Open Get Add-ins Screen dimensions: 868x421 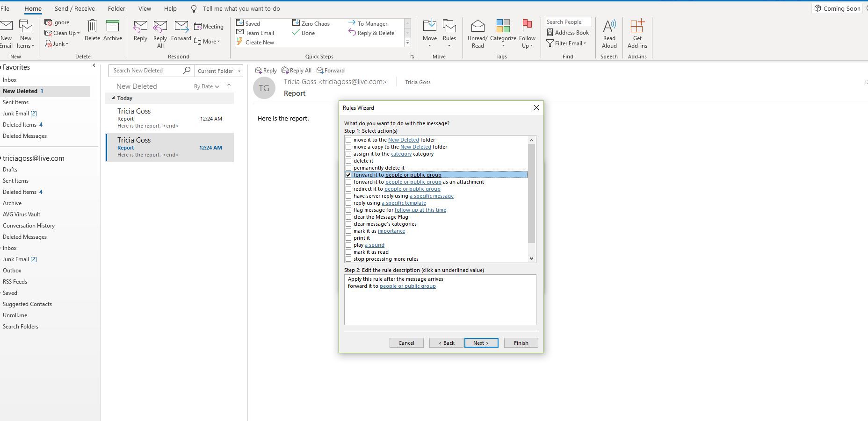pyautogui.click(x=637, y=34)
